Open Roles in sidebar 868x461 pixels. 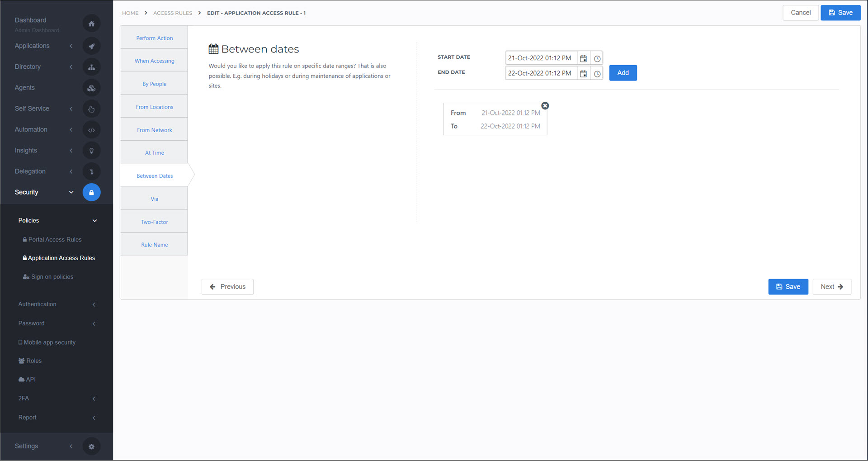[x=30, y=361]
